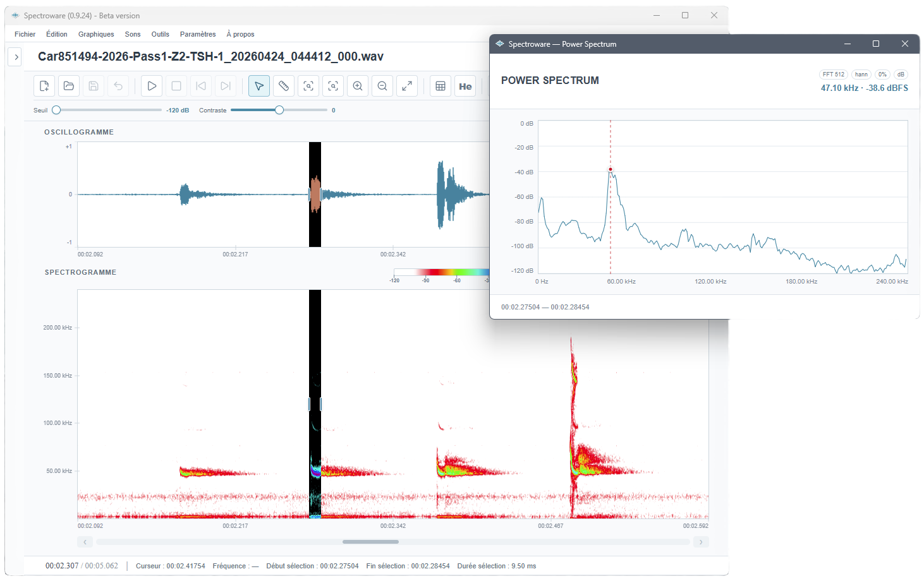This screenshot has height=581, width=924.
Task: Select the pointer cursor tool
Action: pos(259,86)
